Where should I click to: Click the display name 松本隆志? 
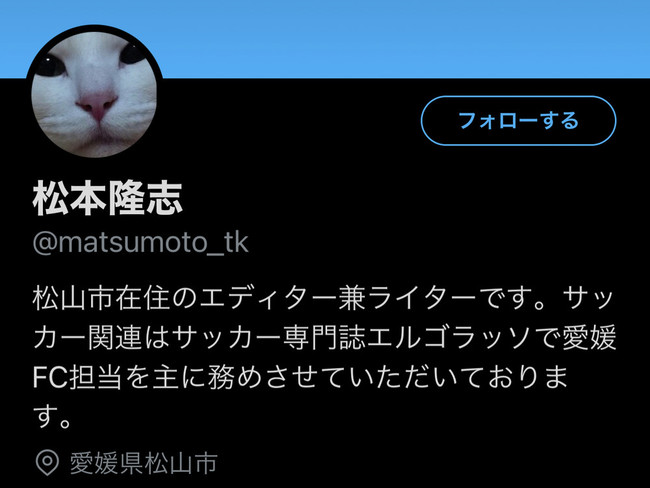coord(107,198)
